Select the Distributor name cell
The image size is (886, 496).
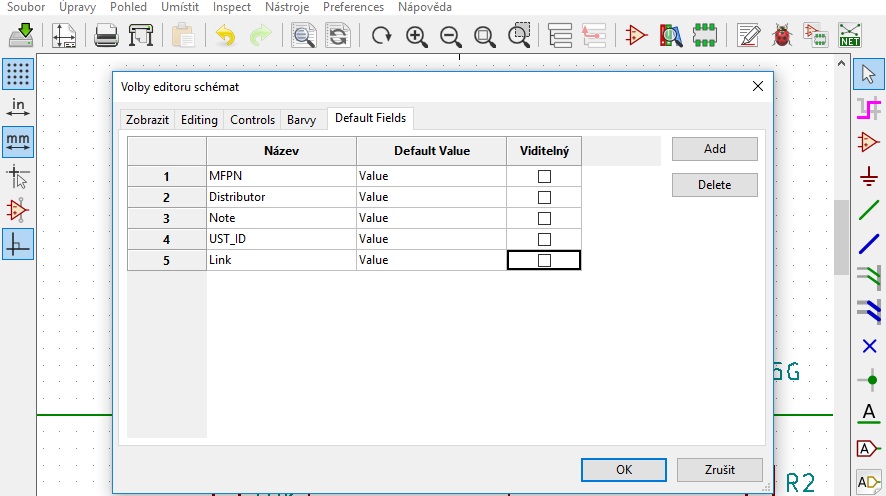coord(281,197)
